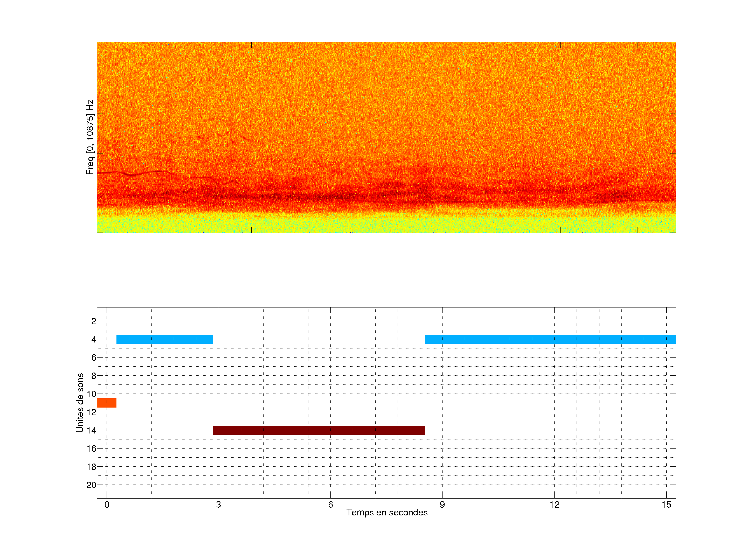Click the 'Unites de sons' axis label

pyautogui.click(x=80, y=403)
